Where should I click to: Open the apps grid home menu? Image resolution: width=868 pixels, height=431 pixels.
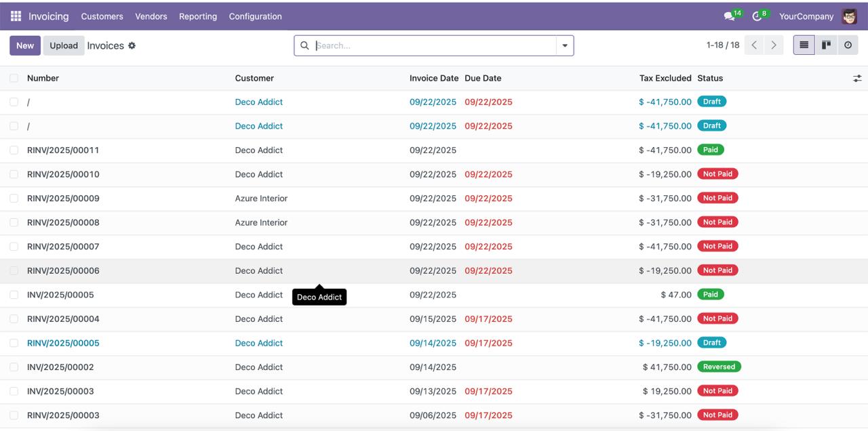click(16, 16)
